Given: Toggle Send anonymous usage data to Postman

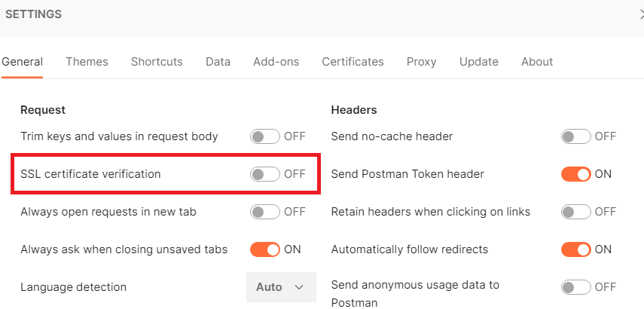Looking at the screenshot, I should (576, 287).
